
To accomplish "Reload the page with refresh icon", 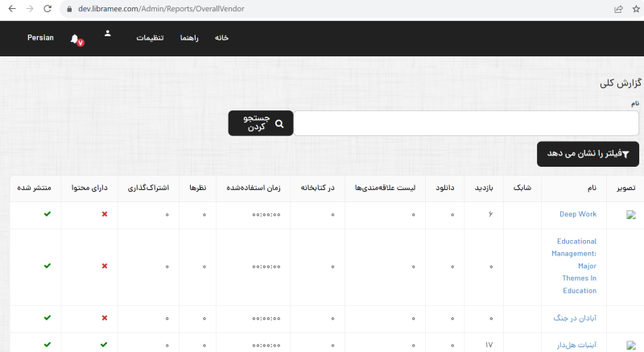I will coord(47,9).
